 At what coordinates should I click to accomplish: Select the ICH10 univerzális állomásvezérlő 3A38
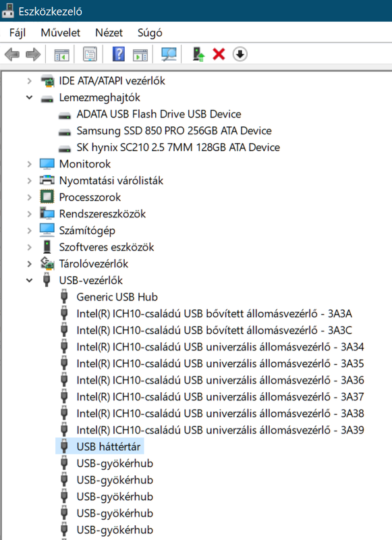tap(220, 413)
